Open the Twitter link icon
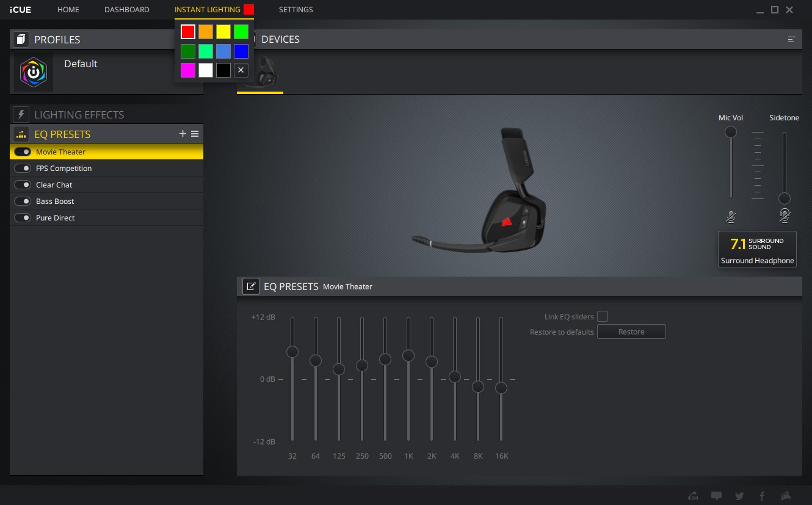The width and height of the screenshot is (812, 505). click(740, 496)
